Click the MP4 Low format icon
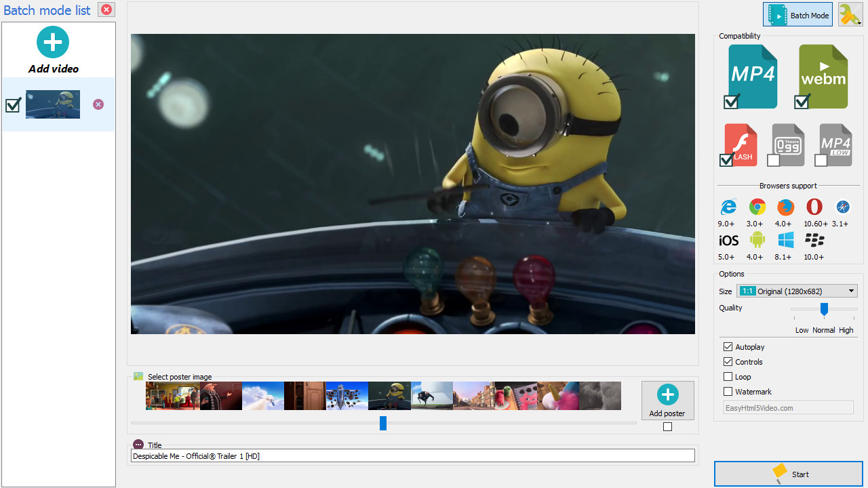 [835, 144]
